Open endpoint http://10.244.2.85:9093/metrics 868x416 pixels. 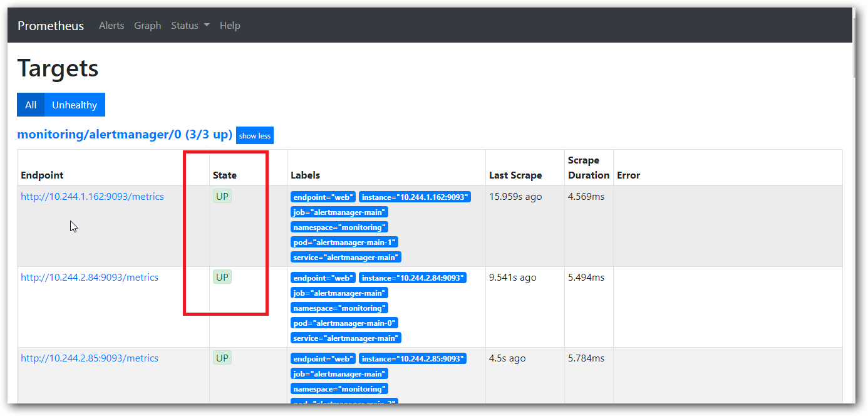coord(90,358)
